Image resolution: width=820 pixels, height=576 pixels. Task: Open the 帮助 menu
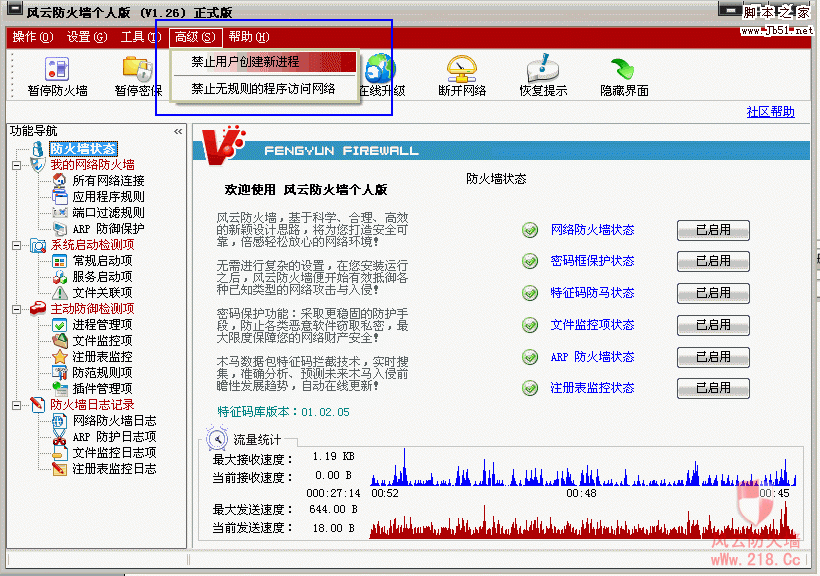[x=246, y=36]
